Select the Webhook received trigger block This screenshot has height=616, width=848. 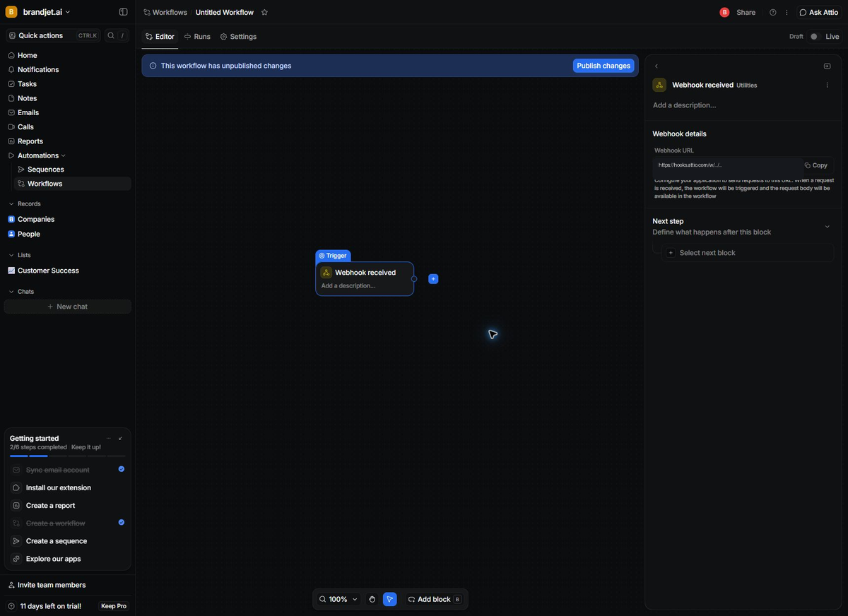point(365,279)
